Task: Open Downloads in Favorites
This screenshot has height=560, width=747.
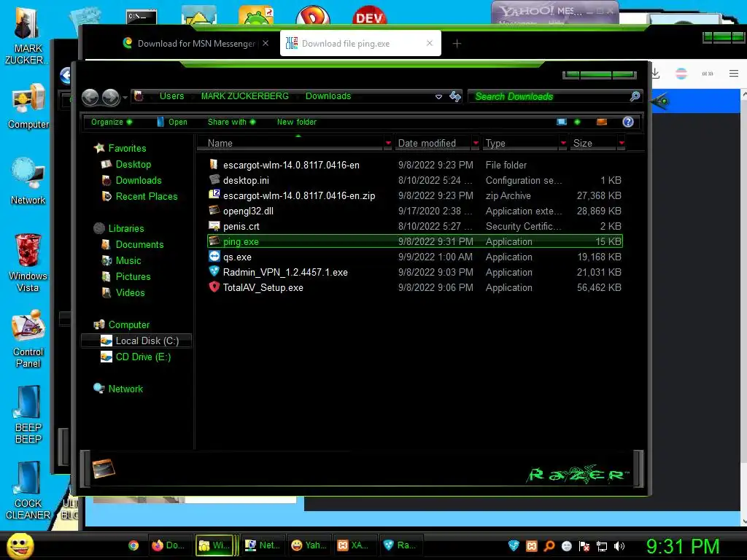Action: pos(138,181)
